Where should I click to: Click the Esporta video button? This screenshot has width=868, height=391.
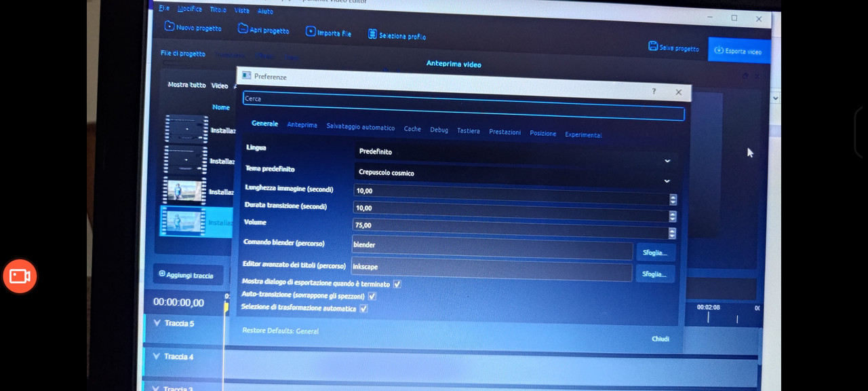click(738, 51)
